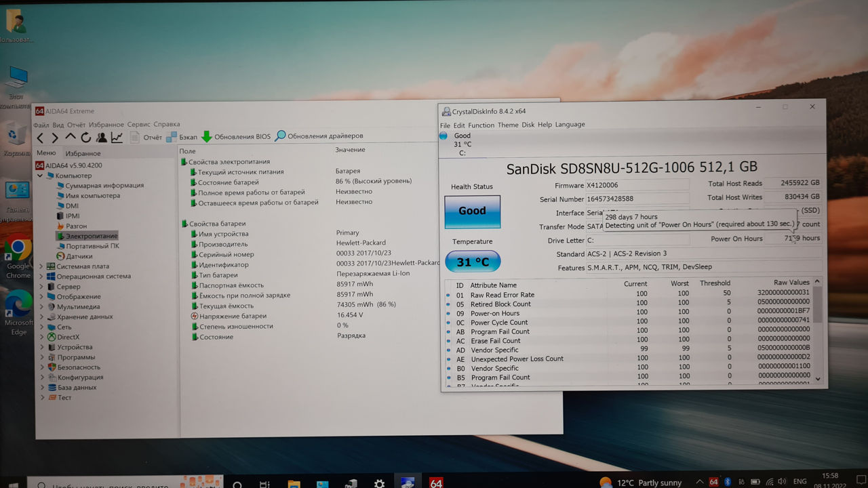Collapse the Компьютер tree node
The height and width of the screenshot is (488, 868).
[40, 176]
